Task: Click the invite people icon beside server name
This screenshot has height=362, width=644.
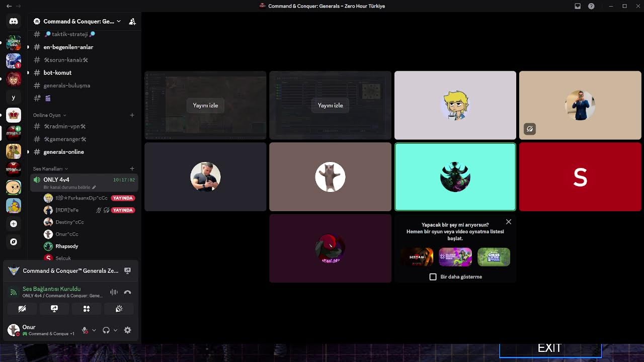Action: [132, 22]
